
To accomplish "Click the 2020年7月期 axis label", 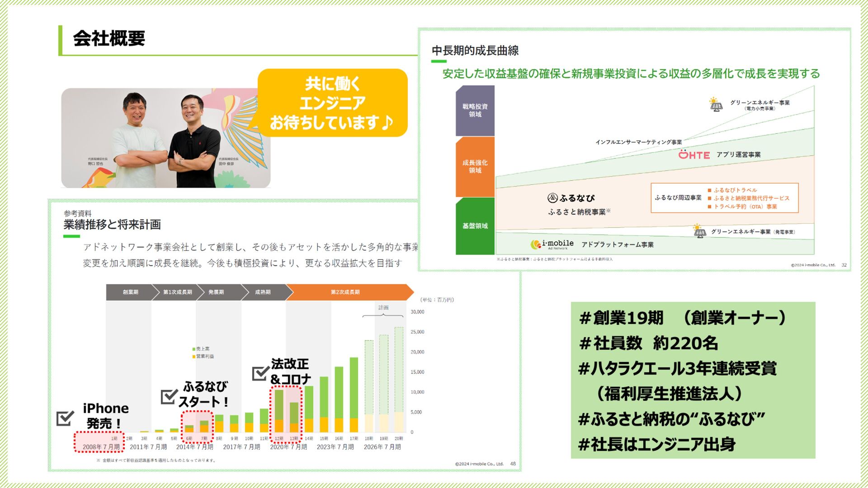I will click(x=288, y=447).
